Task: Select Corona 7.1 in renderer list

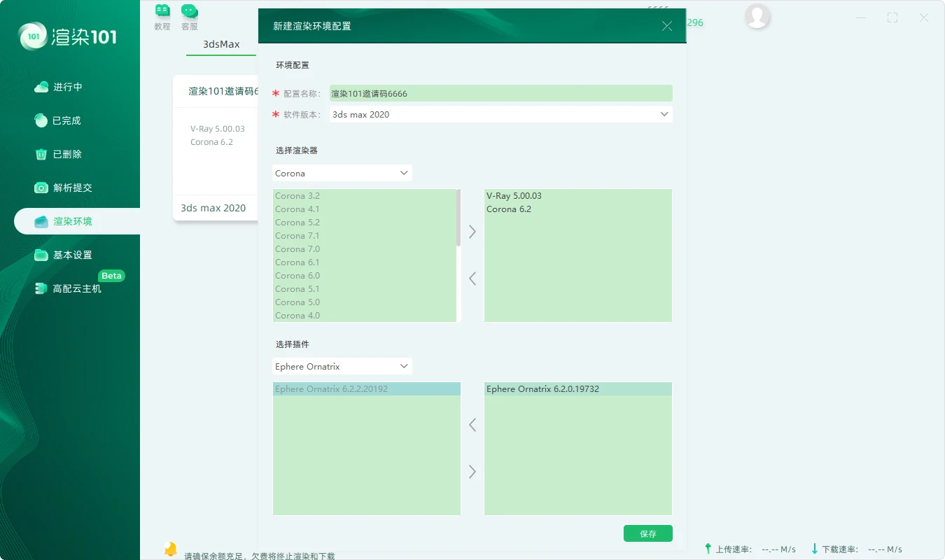Action: (365, 236)
